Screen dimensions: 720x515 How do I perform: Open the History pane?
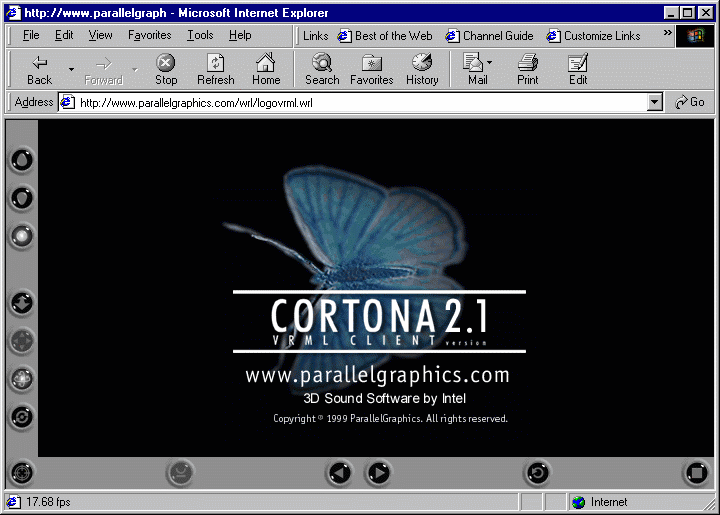(x=422, y=70)
